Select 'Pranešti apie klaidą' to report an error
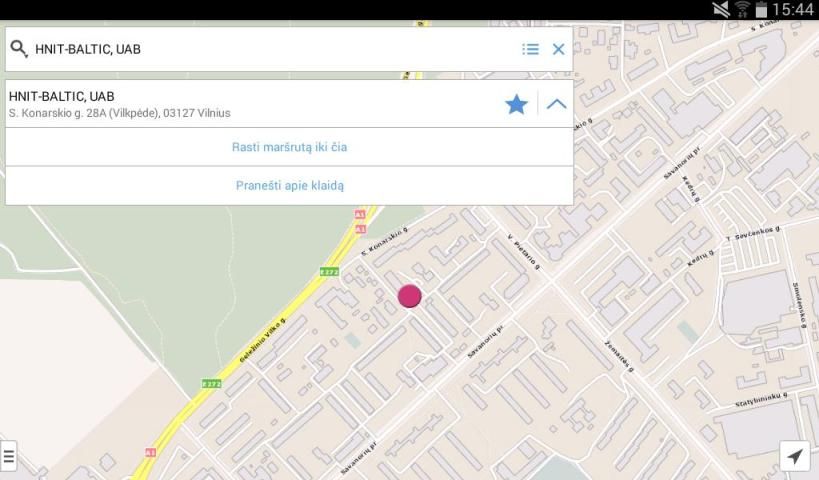This screenshot has width=819, height=480. pyautogui.click(x=289, y=185)
